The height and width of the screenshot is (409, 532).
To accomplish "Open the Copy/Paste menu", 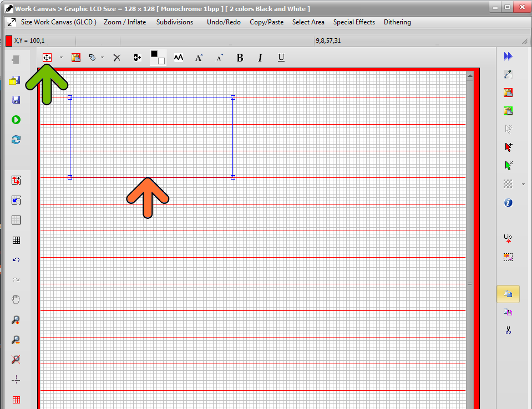I will [x=267, y=22].
